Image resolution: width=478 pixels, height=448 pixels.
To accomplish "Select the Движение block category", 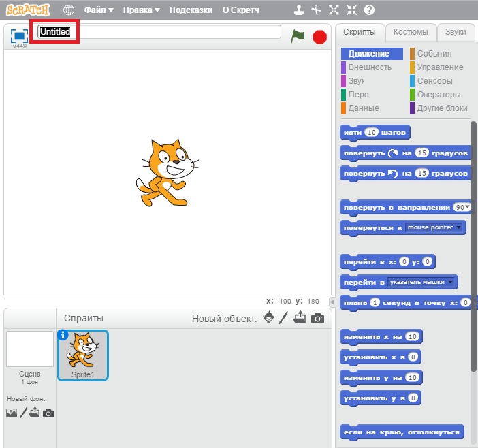I will [x=372, y=54].
